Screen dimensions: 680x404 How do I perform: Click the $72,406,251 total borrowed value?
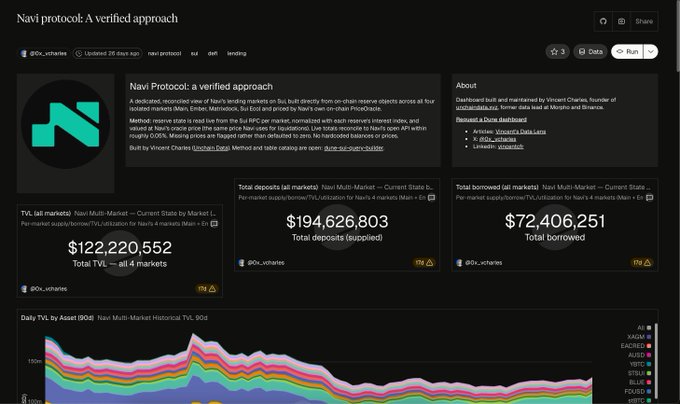coord(555,221)
